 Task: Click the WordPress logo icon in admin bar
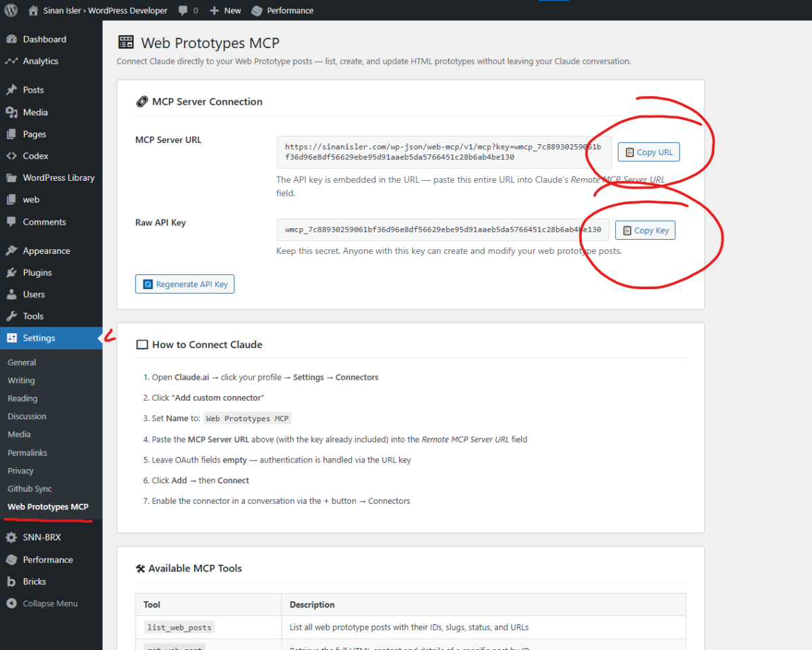11,10
